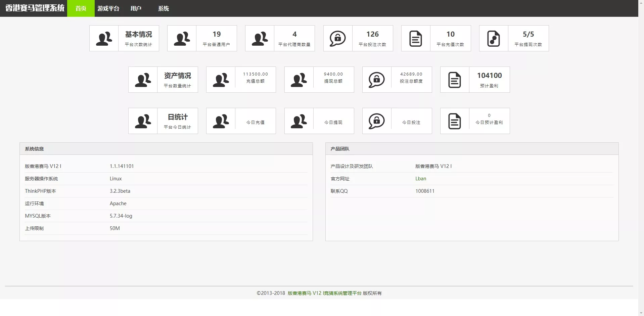This screenshot has height=316, width=644.
Task: Click the 平台代理商数量 user icon
Action: click(x=260, y=38)
